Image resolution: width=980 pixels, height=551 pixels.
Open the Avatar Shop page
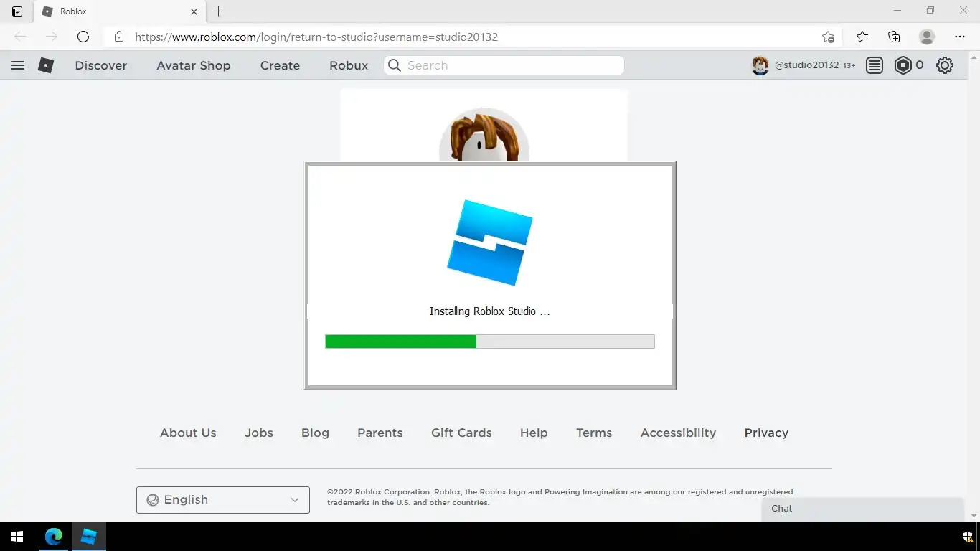pos(194,65)
